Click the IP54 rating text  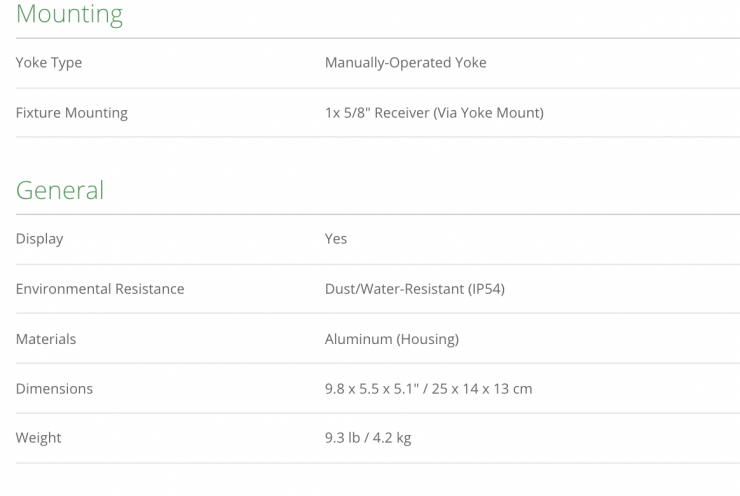coord(486,289)
